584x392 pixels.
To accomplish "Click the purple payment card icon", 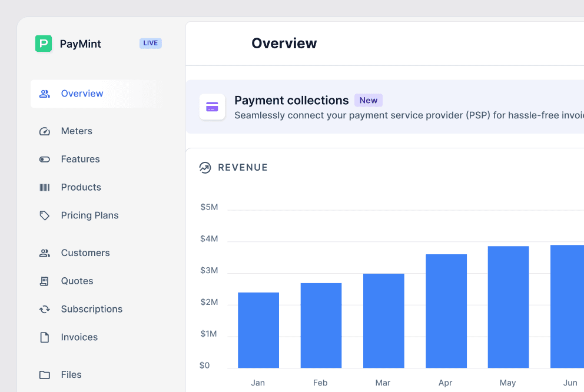I will pos(213,107).
